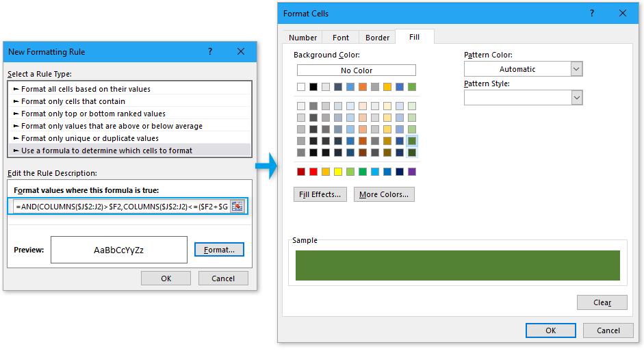Screen dimensions: 644x351
Task: Select 'Format only top or bottom ranked values'
Action: (x=130, y=114)
